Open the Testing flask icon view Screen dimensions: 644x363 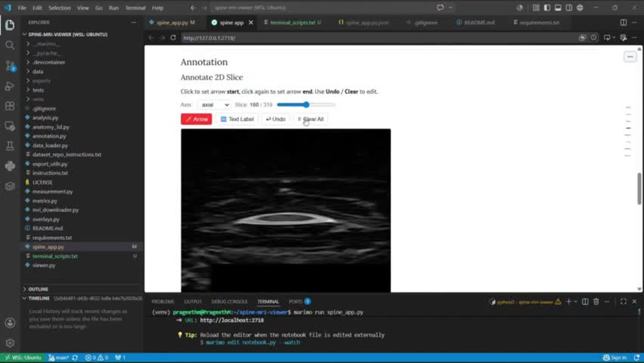click(10, 146)
